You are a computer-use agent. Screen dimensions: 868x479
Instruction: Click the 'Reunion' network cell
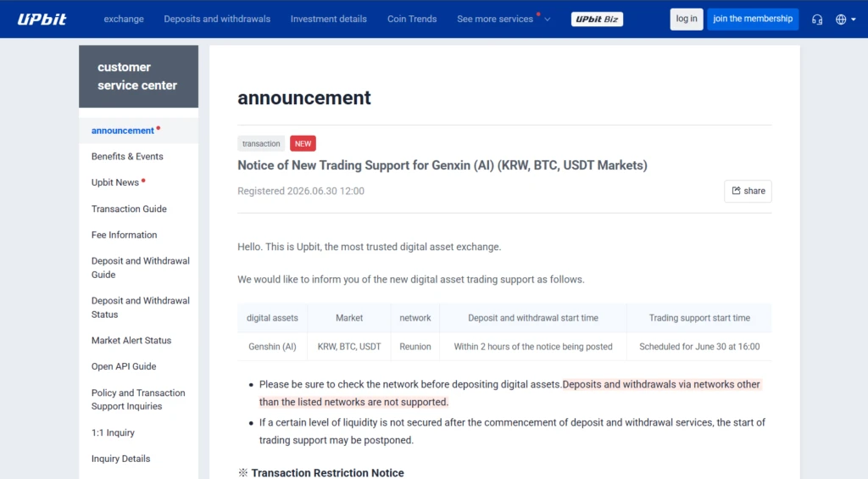[x=415, y=347]
